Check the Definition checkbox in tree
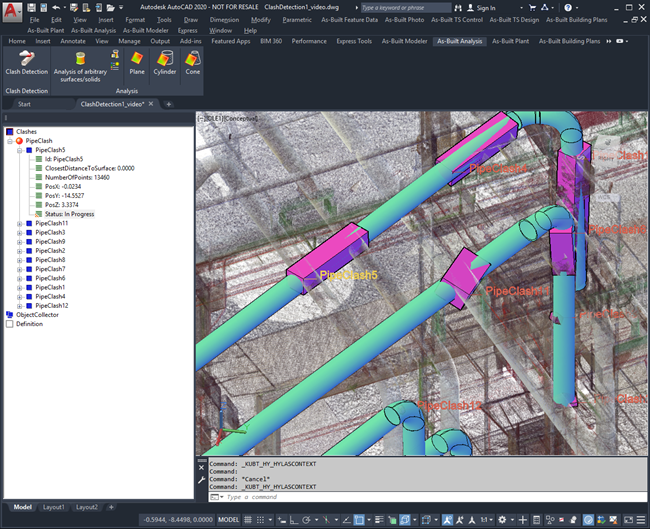 10,324
